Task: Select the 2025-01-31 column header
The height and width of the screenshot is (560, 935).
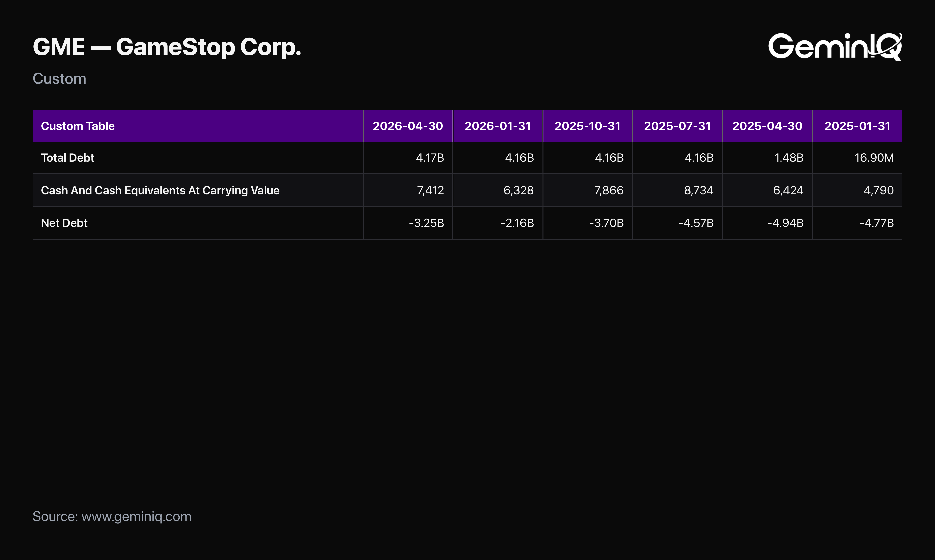Action: tap(857, 126)
